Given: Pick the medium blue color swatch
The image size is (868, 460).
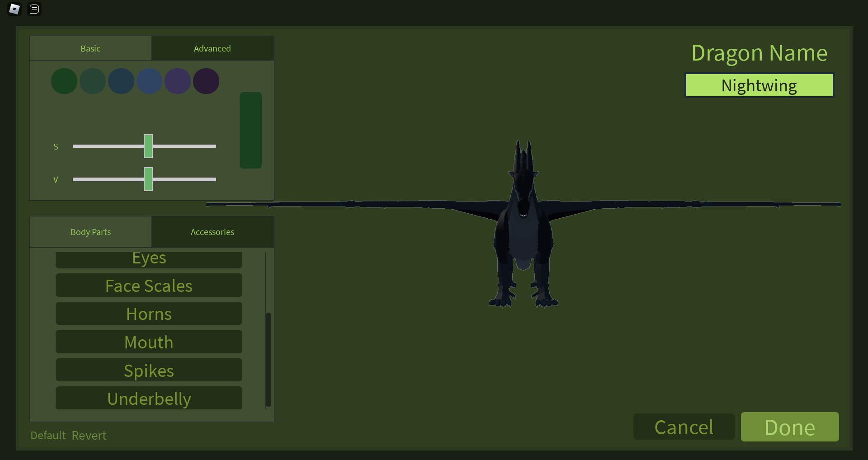Looking at the screenshot, I should [x=150, y=81].
